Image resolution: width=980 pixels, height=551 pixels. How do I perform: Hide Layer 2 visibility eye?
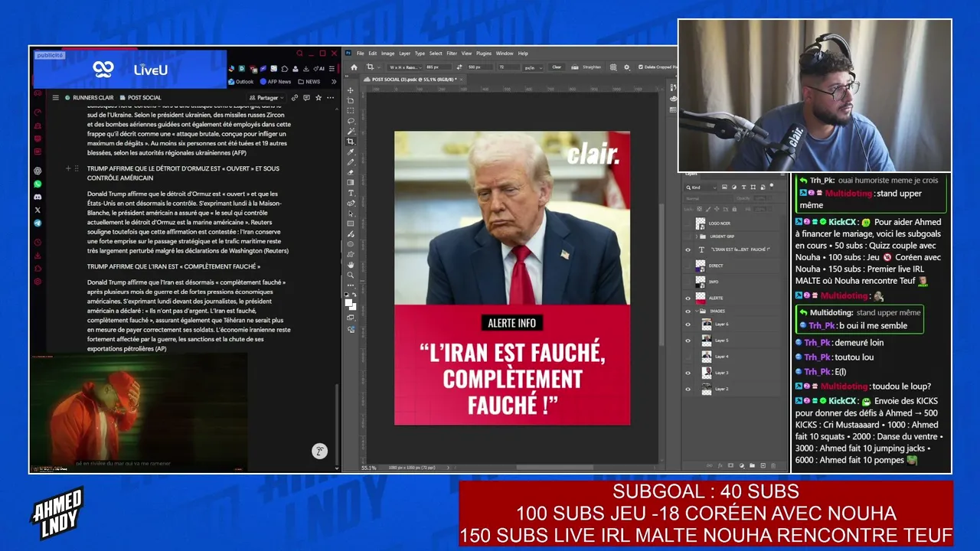pos(688,389)
